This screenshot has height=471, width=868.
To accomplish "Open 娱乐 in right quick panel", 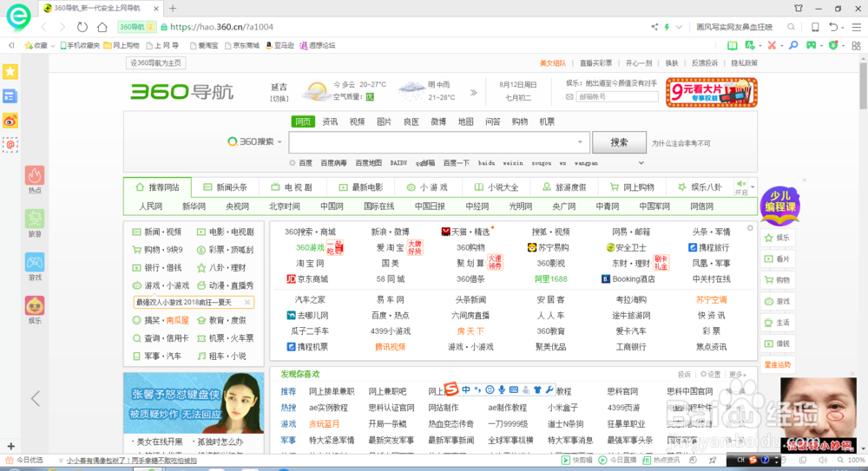I will pyautogui.click(x=778, y=238).
